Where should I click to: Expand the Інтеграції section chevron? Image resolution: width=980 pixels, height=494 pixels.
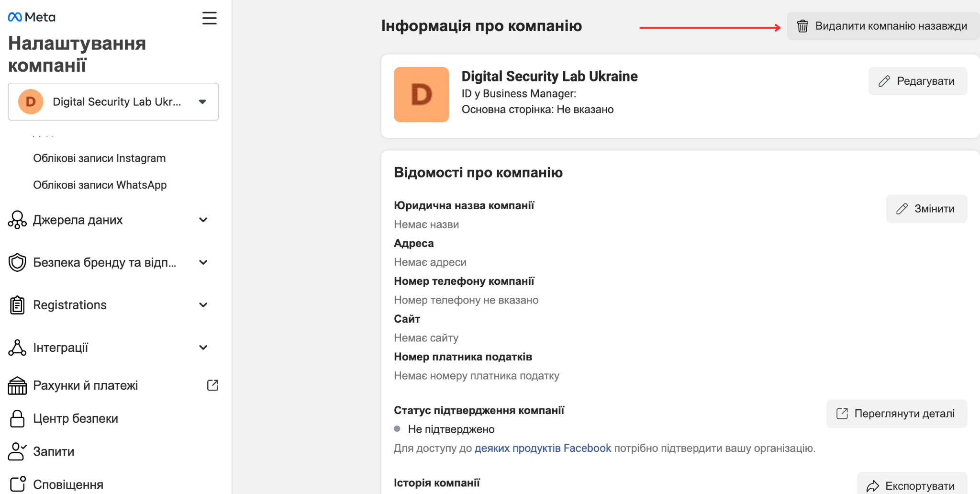click(x=203, y=348)
